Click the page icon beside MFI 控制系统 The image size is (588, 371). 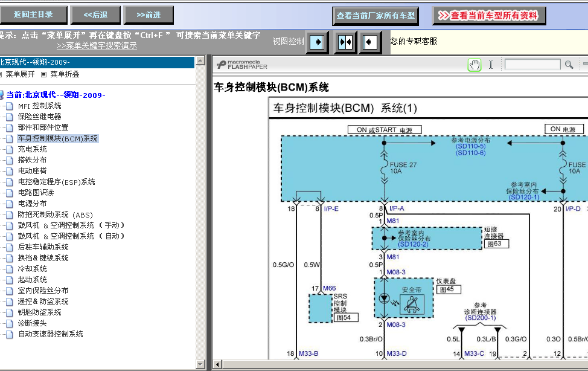pos(10,106)
